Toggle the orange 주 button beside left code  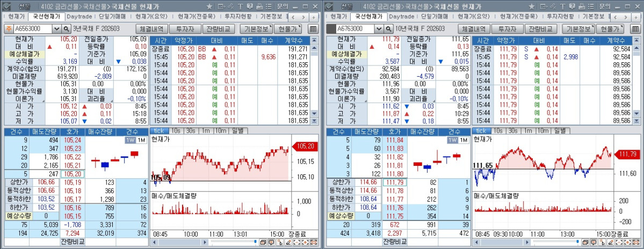(9, 29)
